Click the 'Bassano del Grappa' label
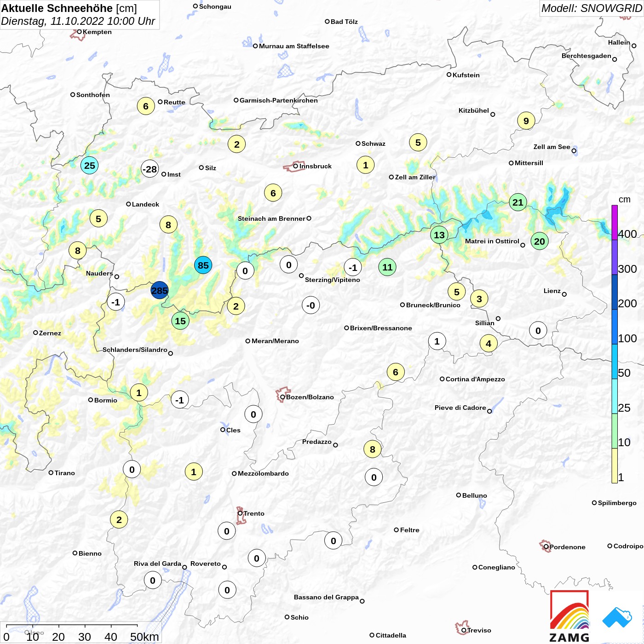This screenshot has height=644, width=644. coord(326,597)
